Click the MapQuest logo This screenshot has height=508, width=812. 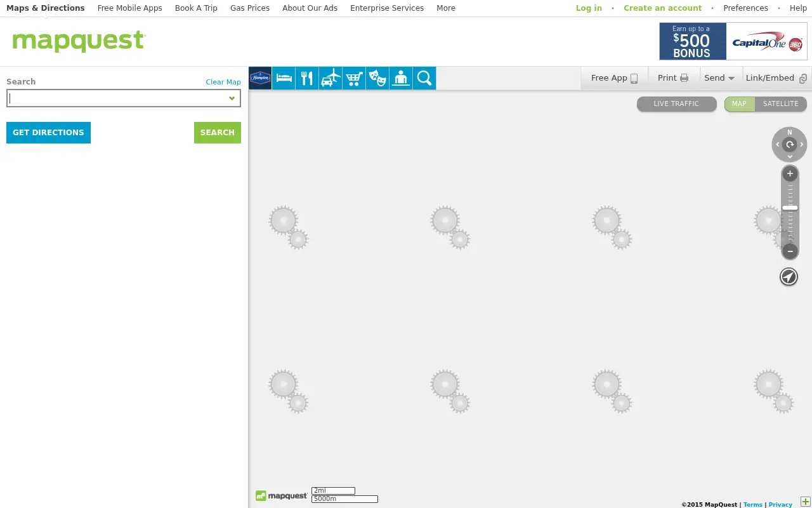79,41
